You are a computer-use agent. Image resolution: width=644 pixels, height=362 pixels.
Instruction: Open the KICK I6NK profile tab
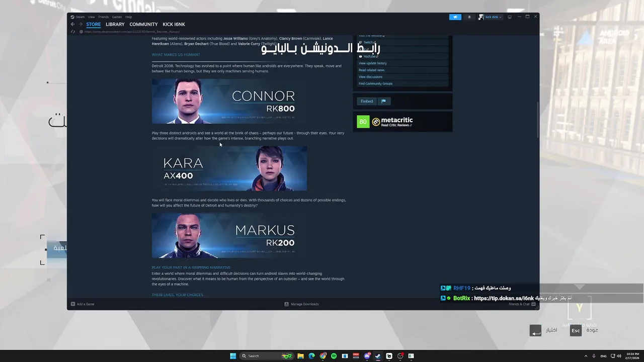coord(174,24)
